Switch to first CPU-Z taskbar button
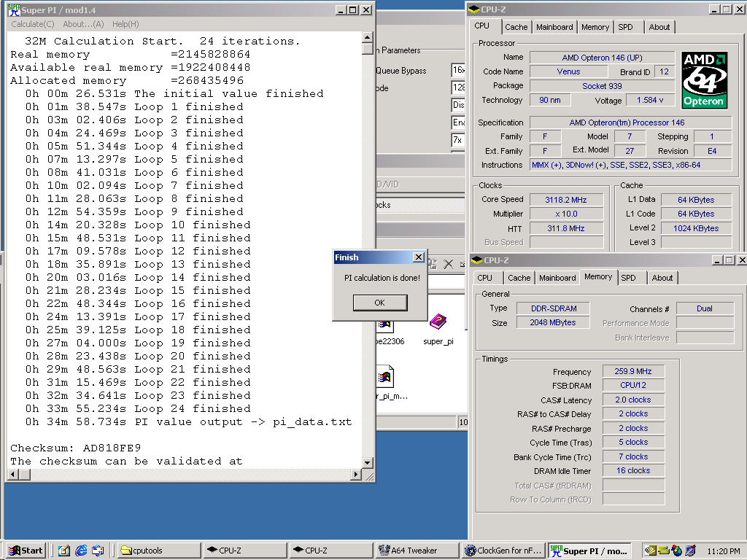 (245, 551)
